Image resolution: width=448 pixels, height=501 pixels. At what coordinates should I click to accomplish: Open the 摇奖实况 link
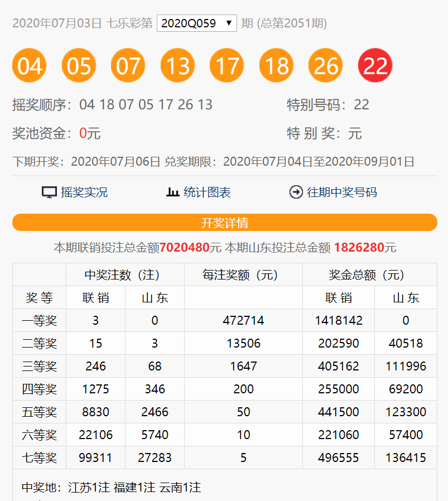coord(84,192)
